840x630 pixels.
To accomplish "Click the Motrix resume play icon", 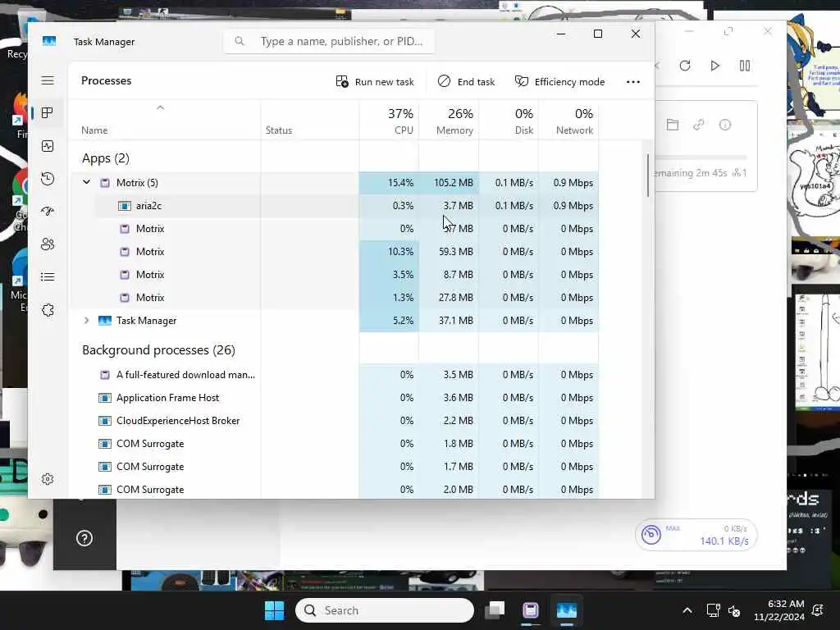I will 714,66.
